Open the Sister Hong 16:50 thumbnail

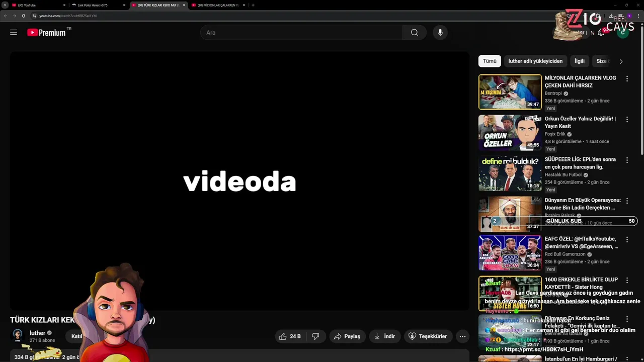pos(510,294)
